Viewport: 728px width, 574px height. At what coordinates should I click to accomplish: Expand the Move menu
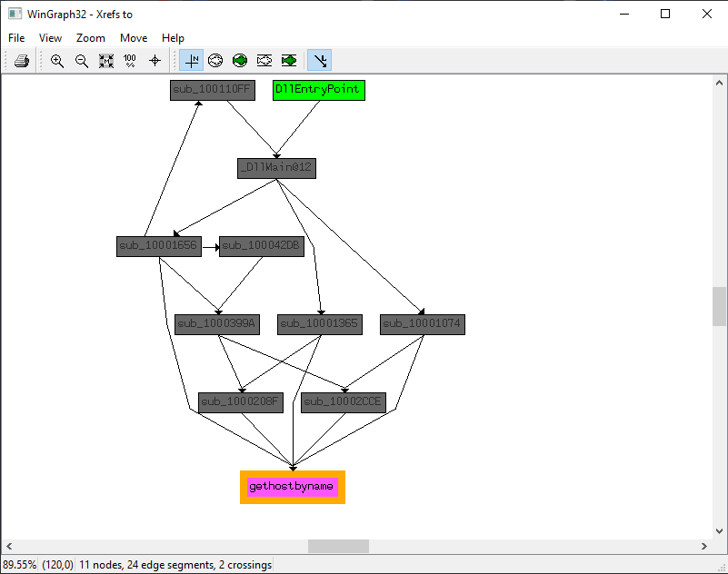tap(134, 38)
